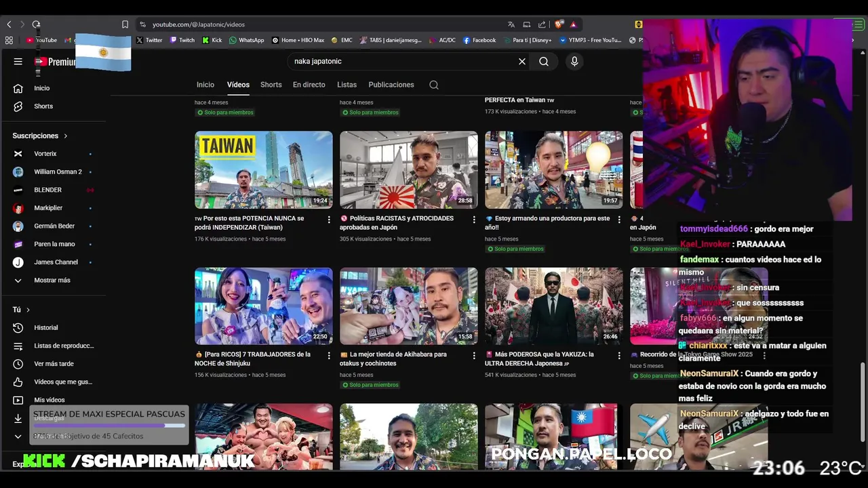Open Vídeos que me gustan in the sidebar

coord(53,382)
